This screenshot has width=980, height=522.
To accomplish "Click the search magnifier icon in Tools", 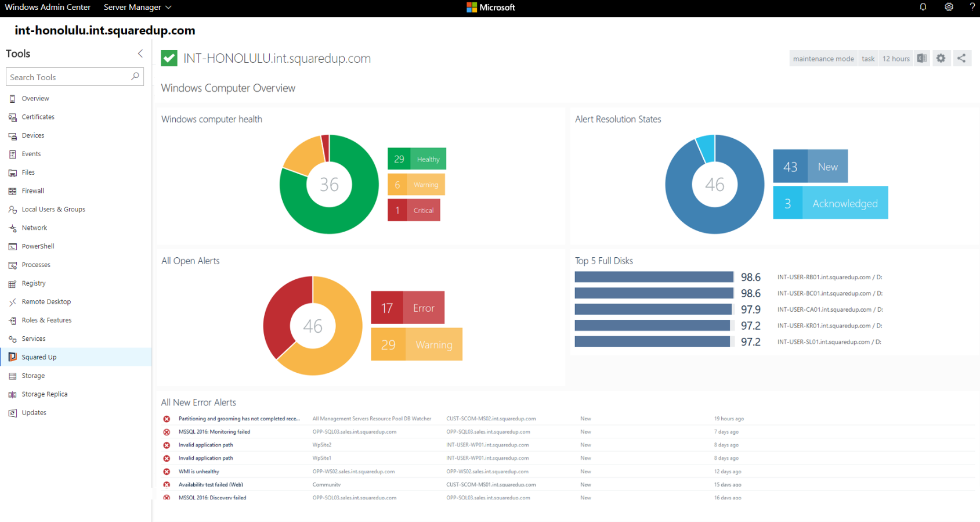I will [x=135, y=76].
